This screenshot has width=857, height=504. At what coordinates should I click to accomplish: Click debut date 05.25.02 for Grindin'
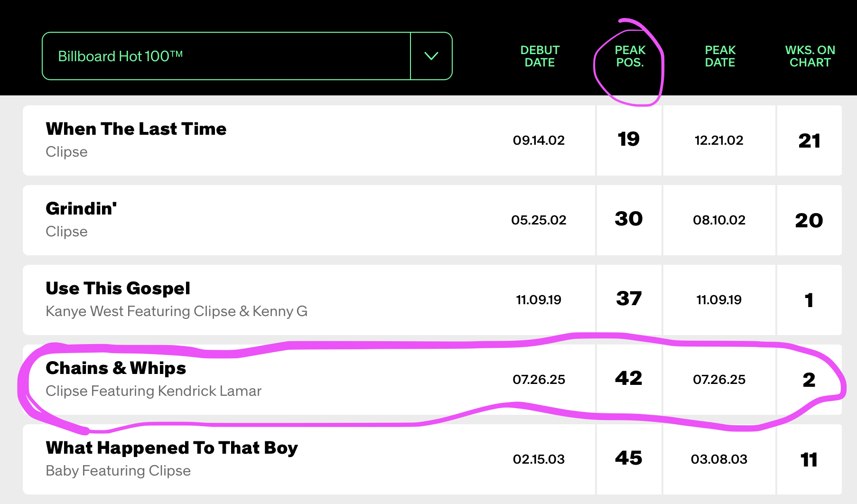pos(539,220)
